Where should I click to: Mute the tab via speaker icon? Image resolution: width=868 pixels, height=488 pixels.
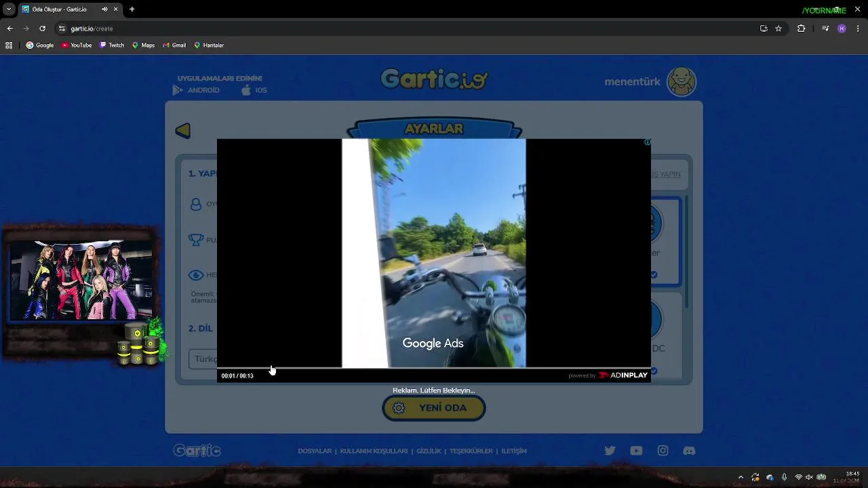click(104, 9)
